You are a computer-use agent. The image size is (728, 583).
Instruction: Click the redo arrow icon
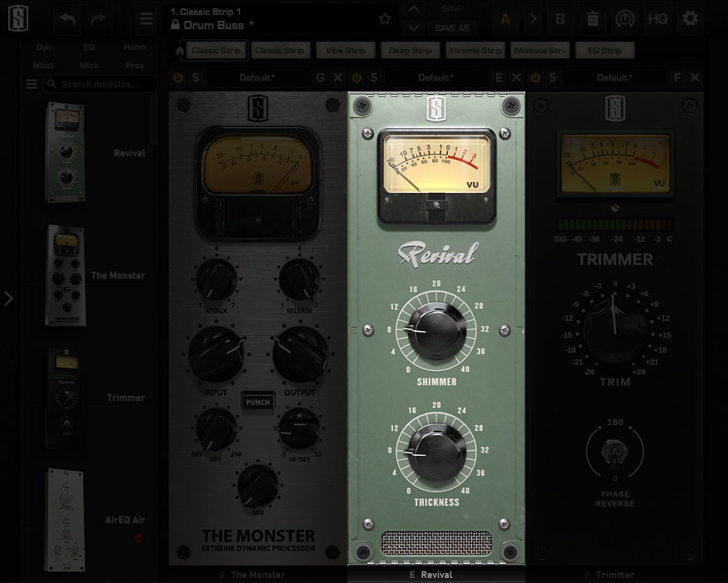[x=99, y=19]
